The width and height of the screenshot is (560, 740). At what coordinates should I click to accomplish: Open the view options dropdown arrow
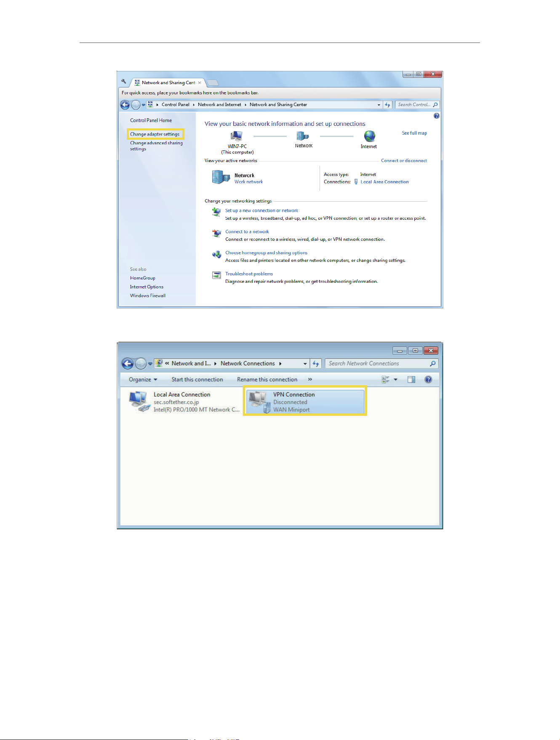click(395, 380)
